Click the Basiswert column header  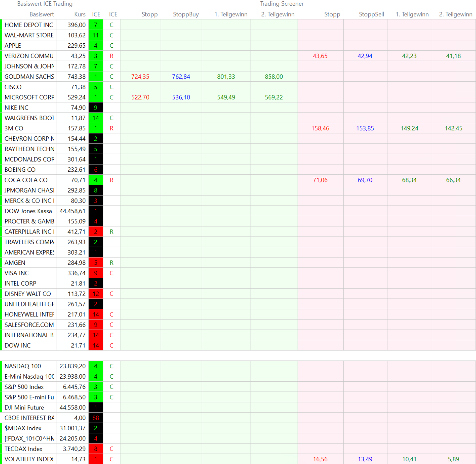pos(41,14)
